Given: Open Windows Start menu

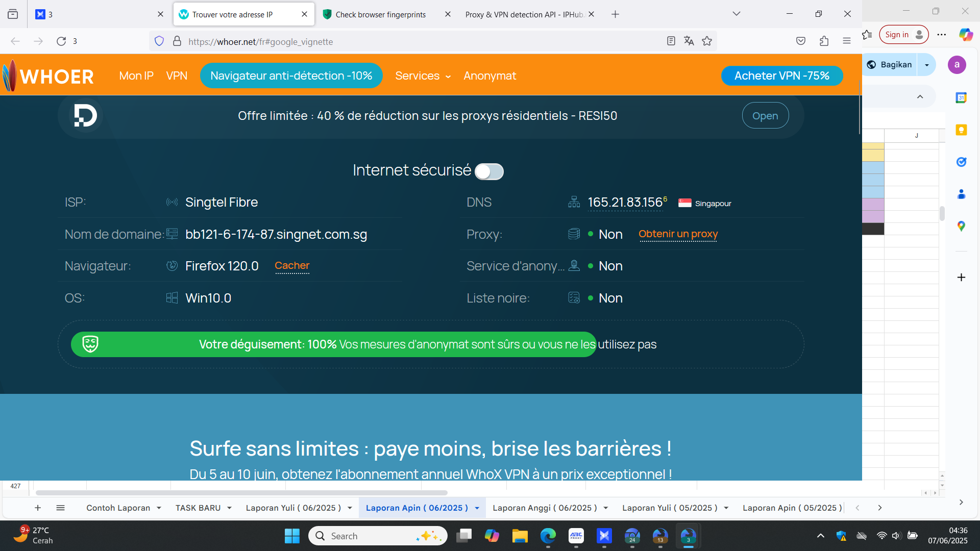Looking at the screenshot, I should point(292,536).
